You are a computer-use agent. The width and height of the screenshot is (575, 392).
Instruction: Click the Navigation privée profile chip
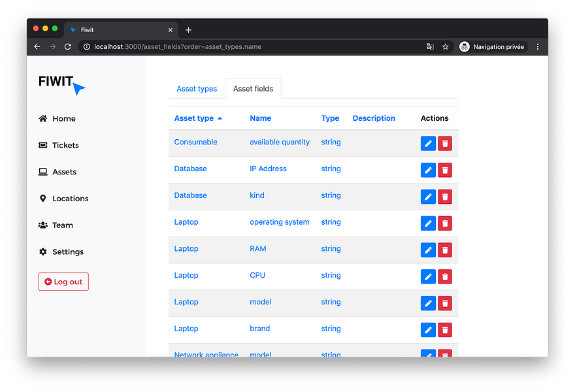click(493, 46)
